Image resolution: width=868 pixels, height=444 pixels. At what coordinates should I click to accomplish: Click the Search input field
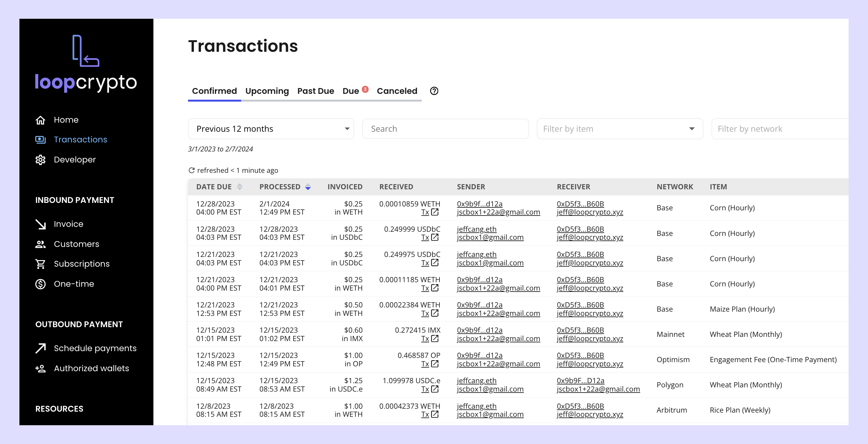[445, 129]
